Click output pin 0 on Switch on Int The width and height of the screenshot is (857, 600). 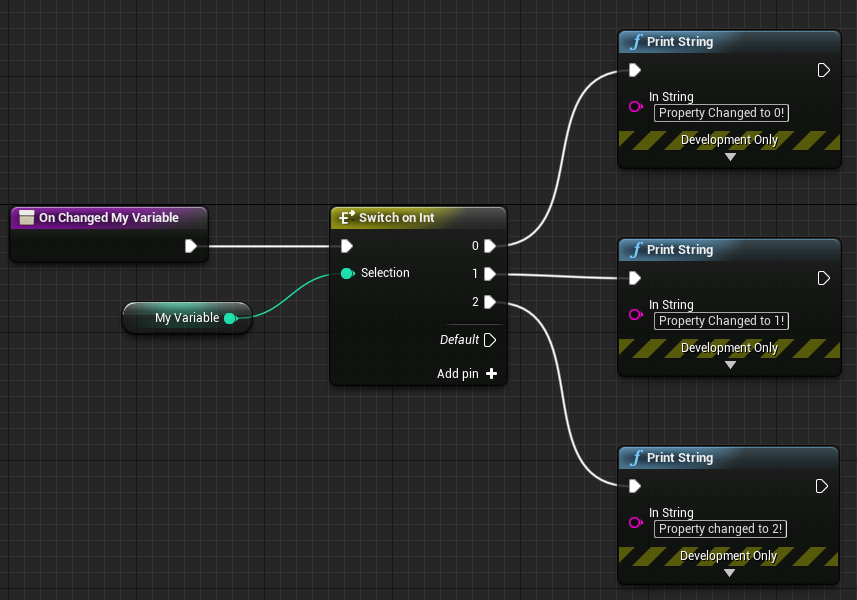point(490,246)
